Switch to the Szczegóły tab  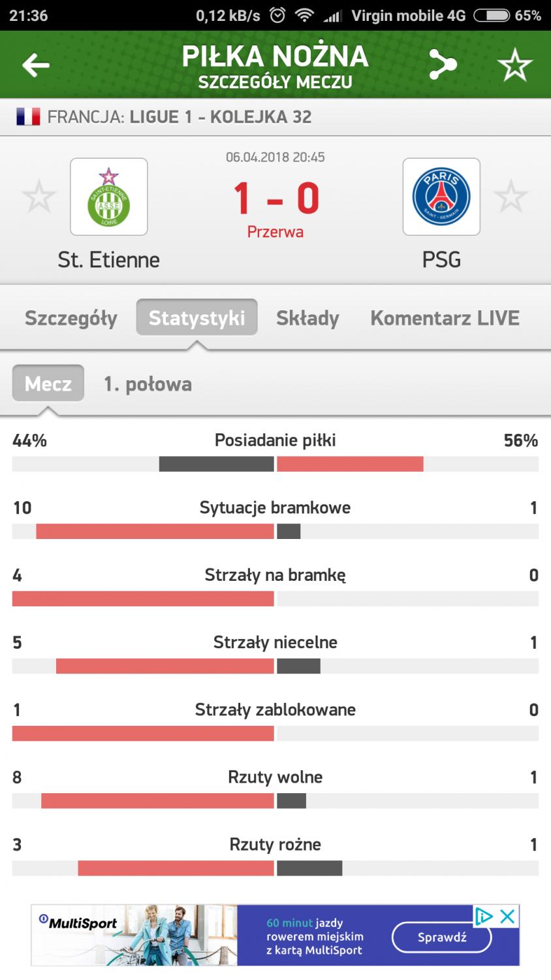(71, 318)
